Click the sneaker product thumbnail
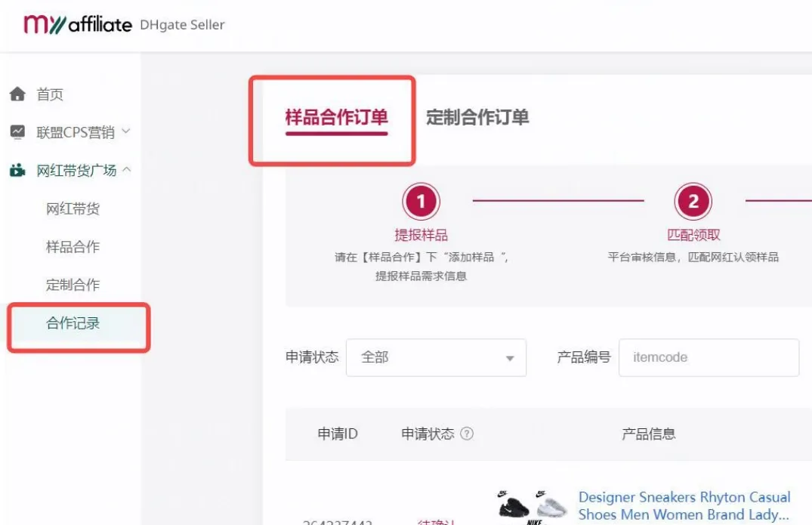Image resolution: width=812 pixels, height=525 pixels. (533, 508)
